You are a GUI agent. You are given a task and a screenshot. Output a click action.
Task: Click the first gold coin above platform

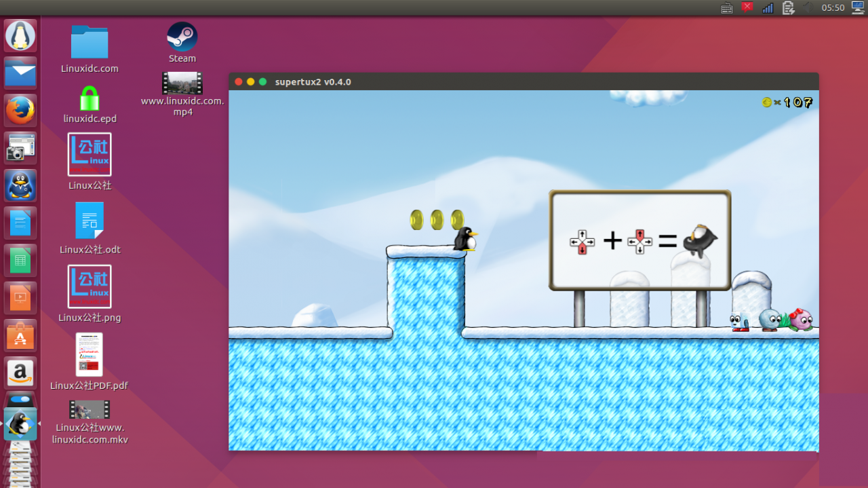(416, 219)
